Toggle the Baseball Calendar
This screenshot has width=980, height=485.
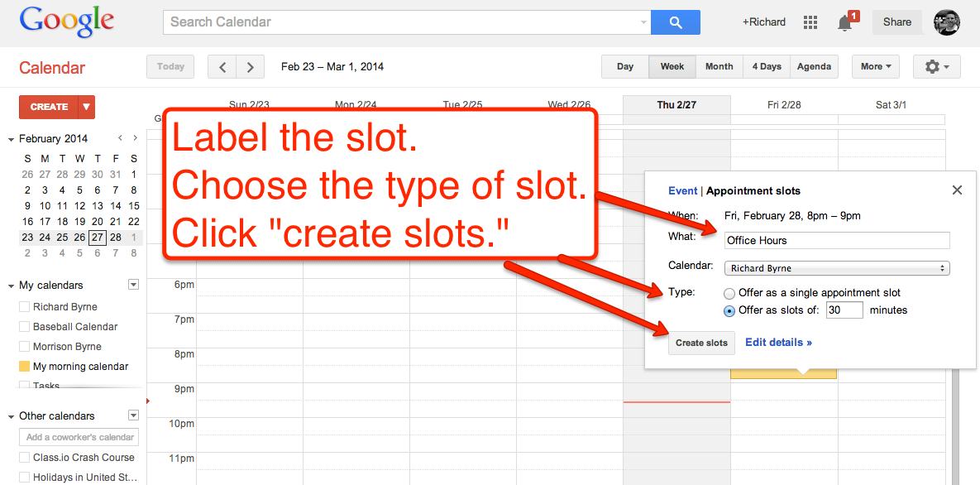click(24, 327)
